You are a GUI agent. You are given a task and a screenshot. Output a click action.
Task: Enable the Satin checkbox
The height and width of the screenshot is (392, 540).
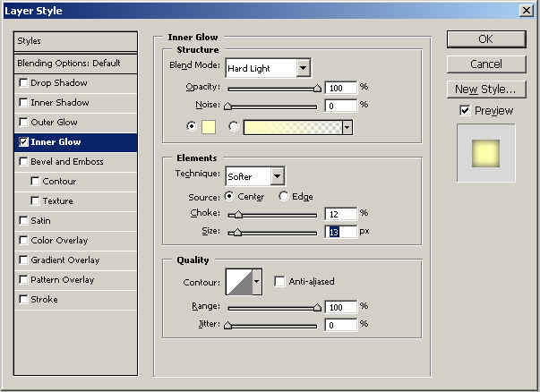pos(23,220)
